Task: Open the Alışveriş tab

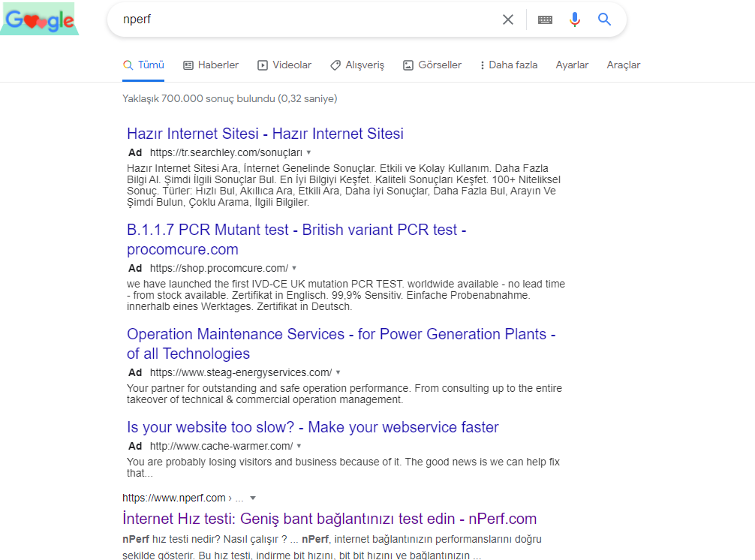Action: coord(357,65)
